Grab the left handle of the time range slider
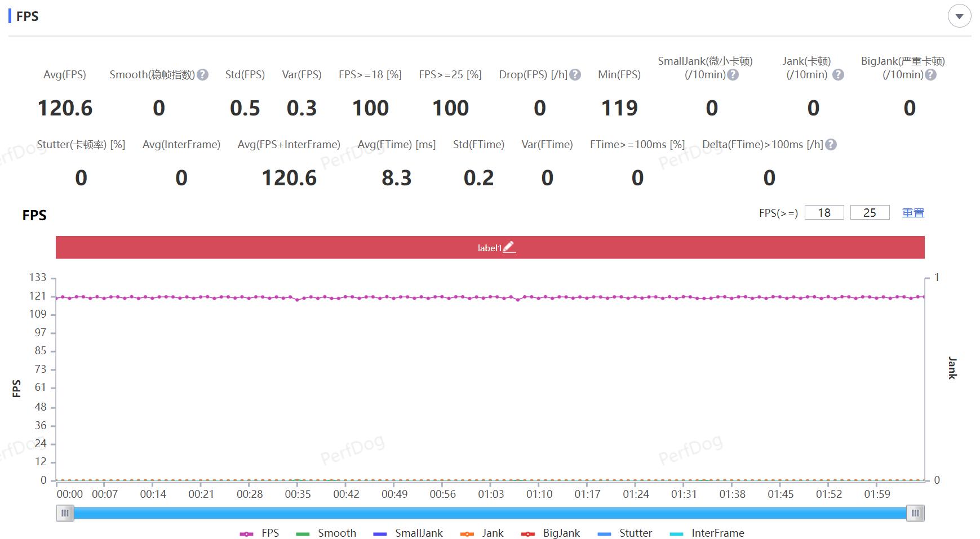Image resolution: width=980 pixels, height=539 pixels. click(x=65, y=513)
